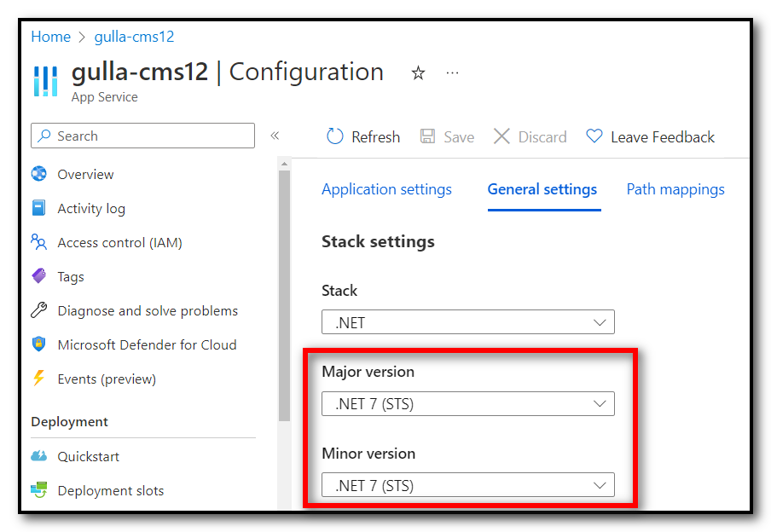This screenshot has width=771, height=532.
Task: Open Leave Feedback
Action: (x=650, y=136)
